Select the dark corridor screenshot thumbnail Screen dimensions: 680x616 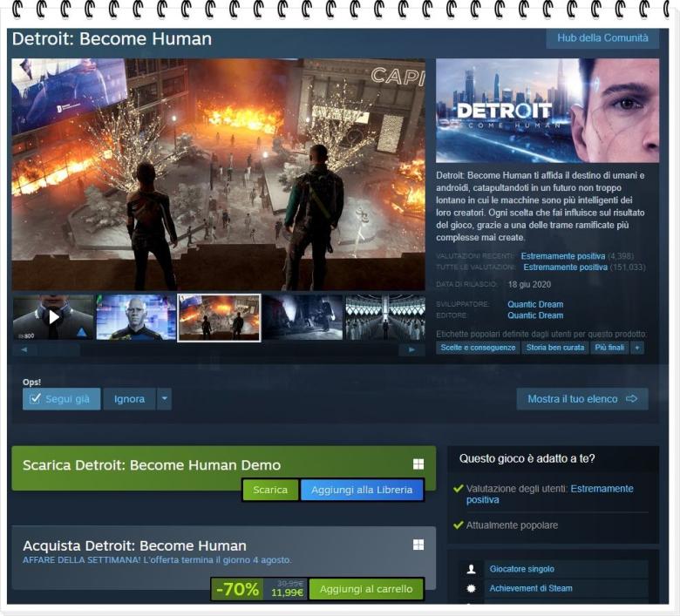[303, 317]
